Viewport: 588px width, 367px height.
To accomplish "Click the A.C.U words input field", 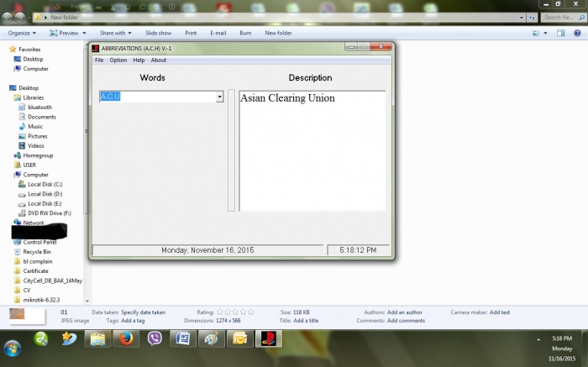I will pyautogui.click(x=156, y=97).
